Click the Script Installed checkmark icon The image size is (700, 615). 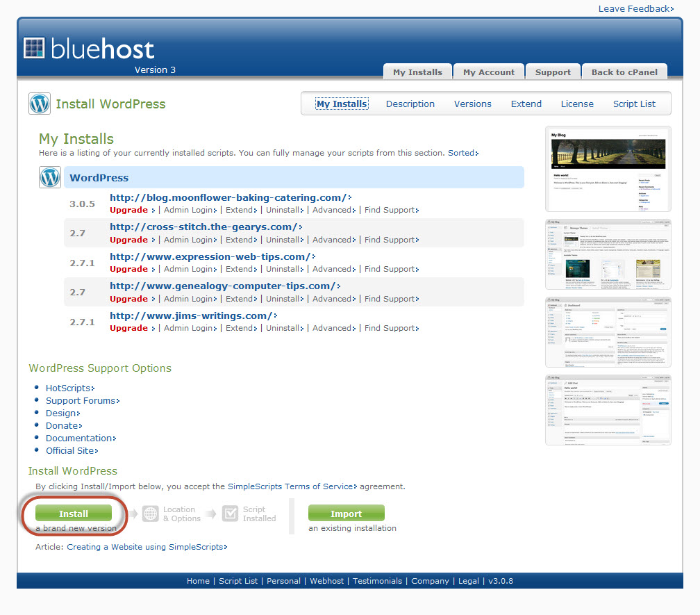coord(231,514)
